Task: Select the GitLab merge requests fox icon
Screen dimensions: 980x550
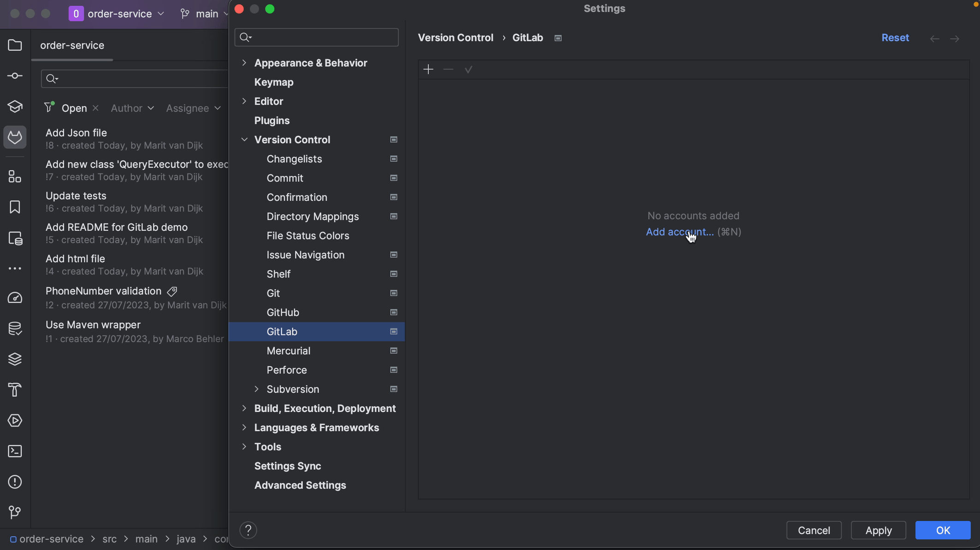Action: (x=15, y=137)
